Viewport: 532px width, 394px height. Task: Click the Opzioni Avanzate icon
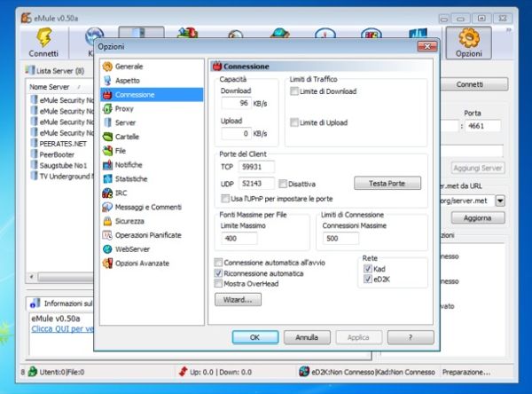107,264
